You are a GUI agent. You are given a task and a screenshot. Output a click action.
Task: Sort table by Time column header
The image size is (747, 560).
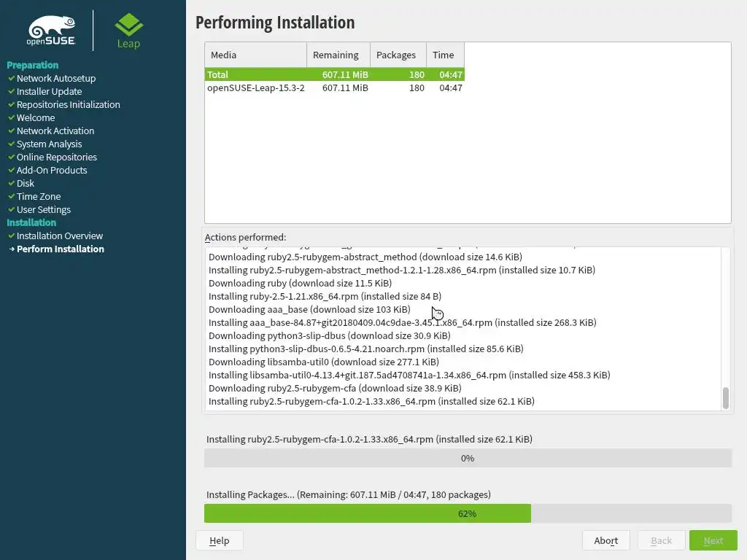(445, 55)
